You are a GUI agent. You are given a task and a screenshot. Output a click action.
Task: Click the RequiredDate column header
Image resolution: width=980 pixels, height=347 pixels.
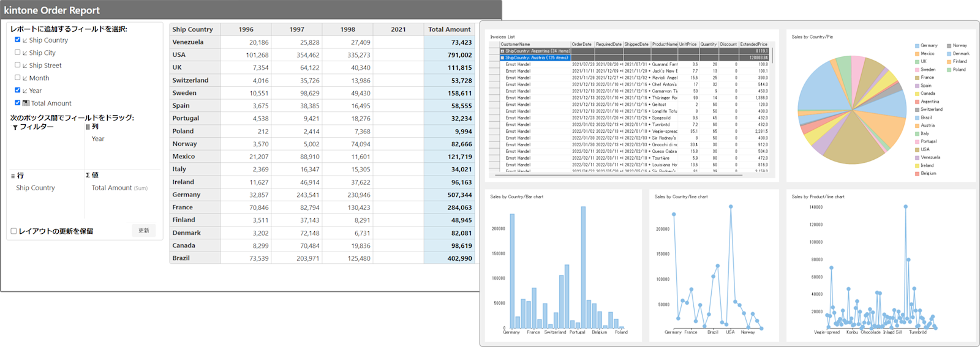[x=609, y=44]
